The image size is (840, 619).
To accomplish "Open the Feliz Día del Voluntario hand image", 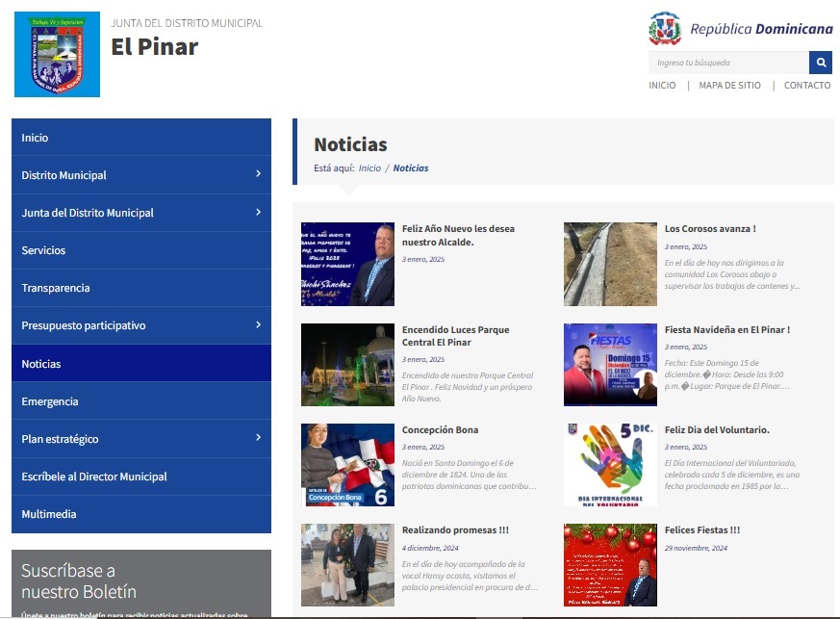I will tap(610, 465).
